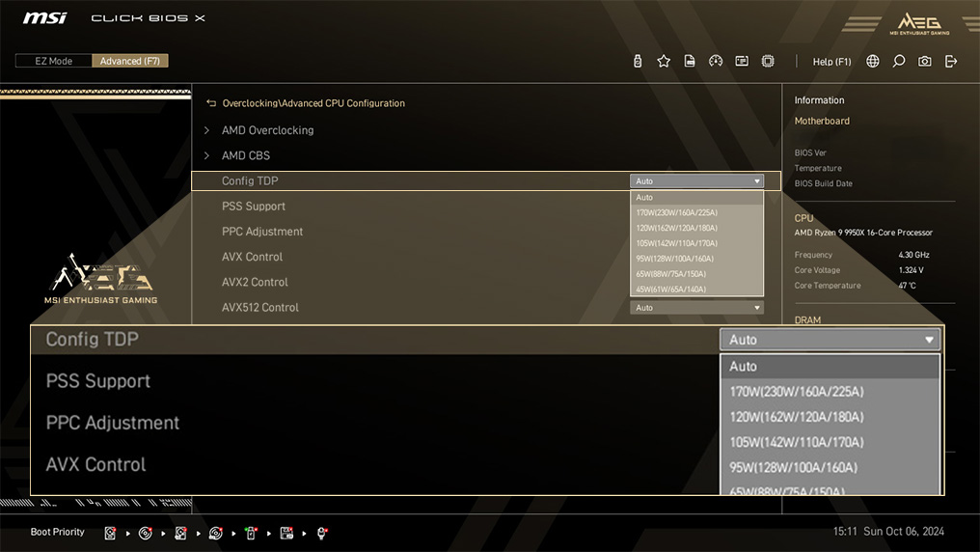Viewport: 980px width, 552px height.
Task: Click the Motherboard heading in Information panel
Action: coord(822,121)
